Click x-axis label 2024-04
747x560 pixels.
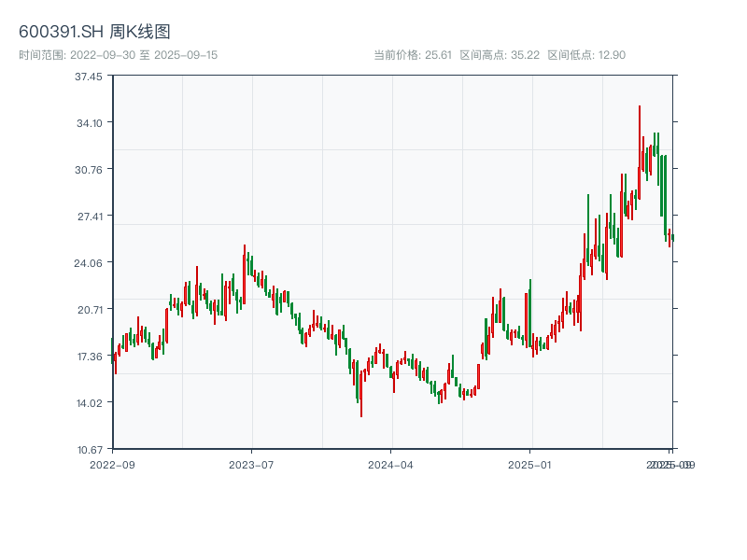coord(390,465)
